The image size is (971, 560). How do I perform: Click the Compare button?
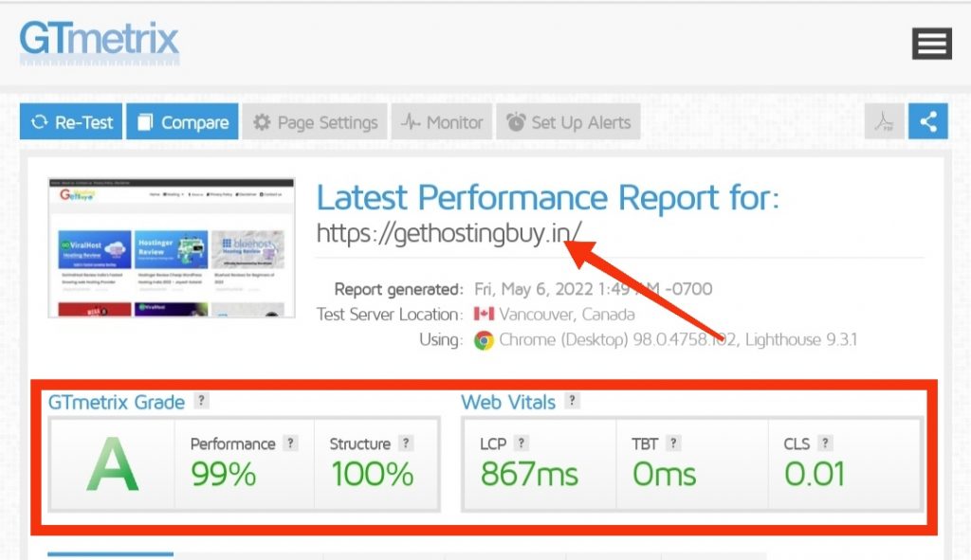coord(183,122)
